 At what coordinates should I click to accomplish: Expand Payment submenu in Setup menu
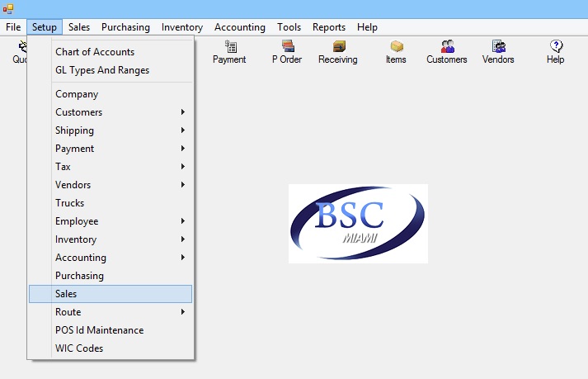point(111,149)
